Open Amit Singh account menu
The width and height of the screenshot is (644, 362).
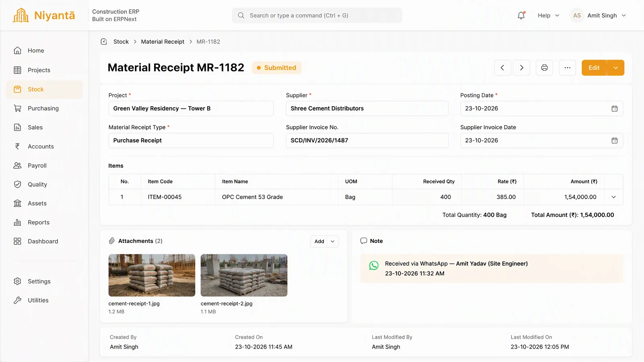606,15
